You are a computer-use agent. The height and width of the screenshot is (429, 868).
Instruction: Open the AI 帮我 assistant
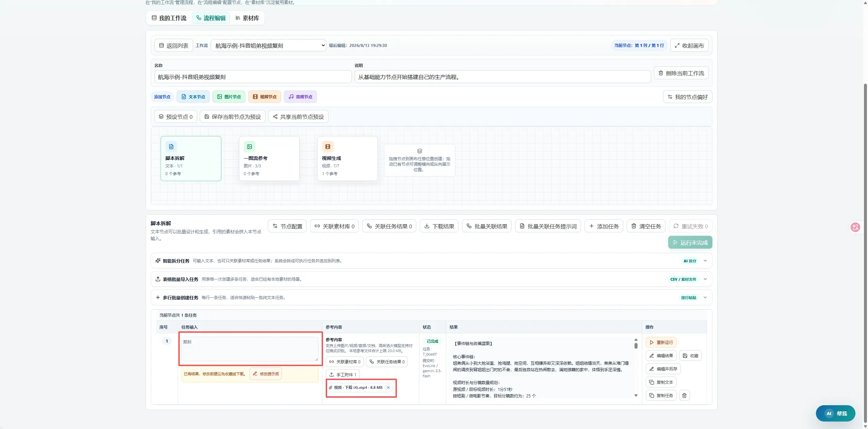pos(835,413)
